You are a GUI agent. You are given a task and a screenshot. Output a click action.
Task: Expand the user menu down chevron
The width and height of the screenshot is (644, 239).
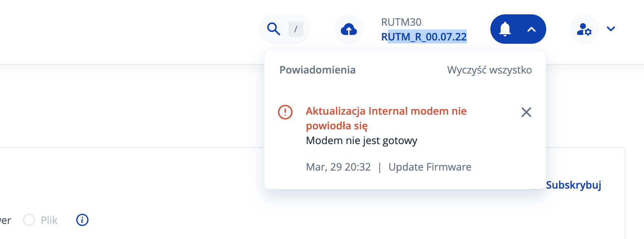(611, 29)
